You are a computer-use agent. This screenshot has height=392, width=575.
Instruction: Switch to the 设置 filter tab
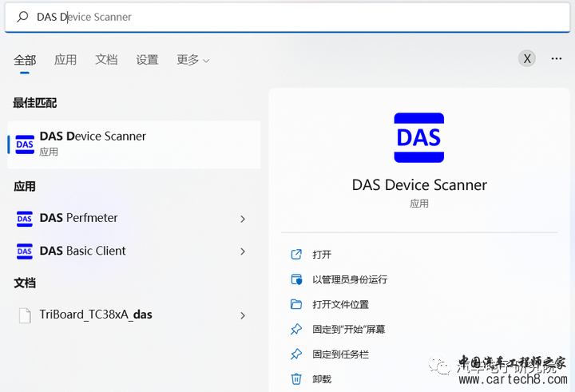[x=147, y=59]
